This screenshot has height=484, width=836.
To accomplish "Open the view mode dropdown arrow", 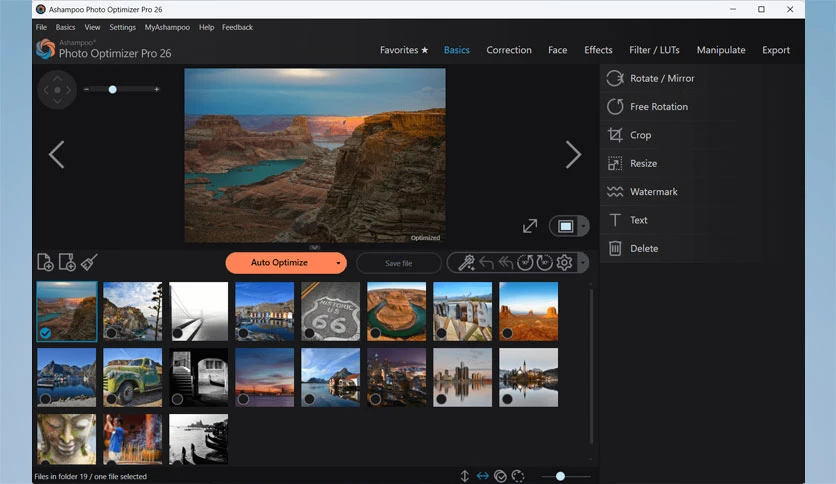I will pyautogui.click(x=583, y=227).
